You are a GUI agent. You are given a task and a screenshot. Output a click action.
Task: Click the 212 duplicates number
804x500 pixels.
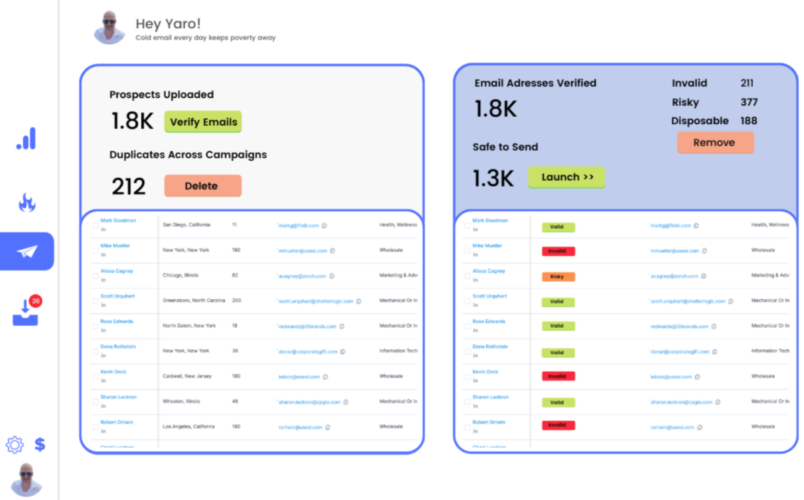(x=128, y=186)
